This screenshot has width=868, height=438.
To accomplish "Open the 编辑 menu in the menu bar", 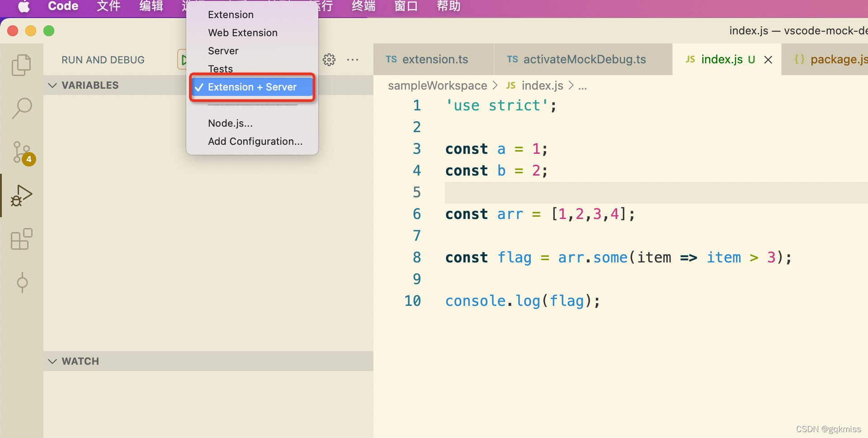I will click(151, 6).
